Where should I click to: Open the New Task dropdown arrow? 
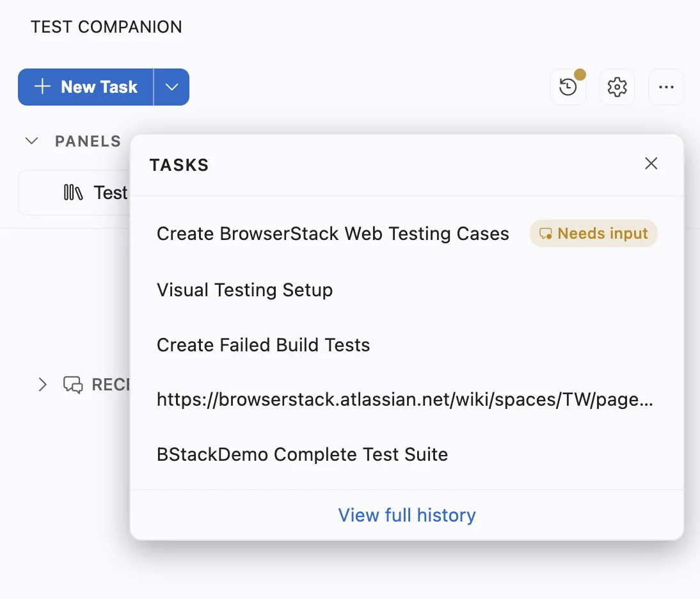(x=172, y=87)
